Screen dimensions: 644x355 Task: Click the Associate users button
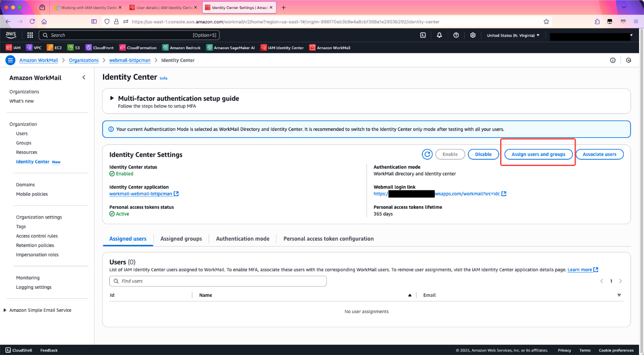coord(599,154)
